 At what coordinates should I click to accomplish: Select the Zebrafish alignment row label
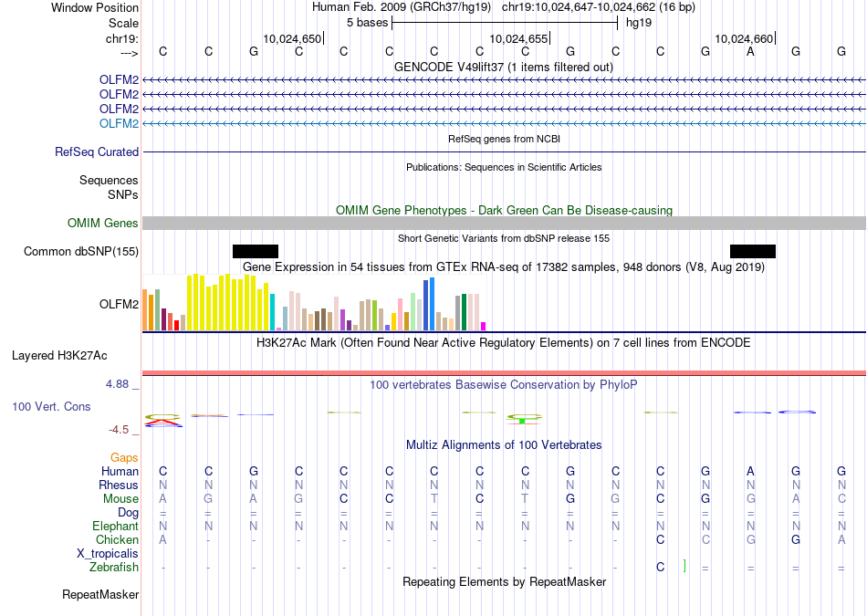[x=114, y=567]
